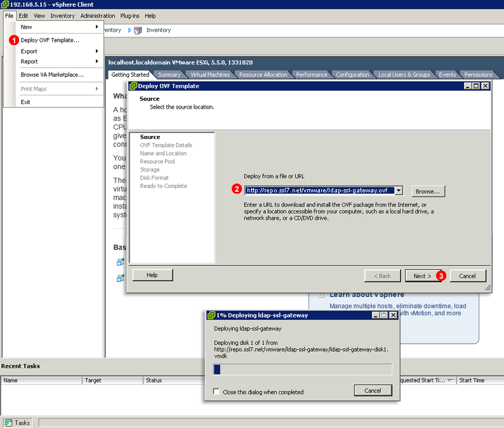Click the deploying progress dialog title icon

pos(211,315)
